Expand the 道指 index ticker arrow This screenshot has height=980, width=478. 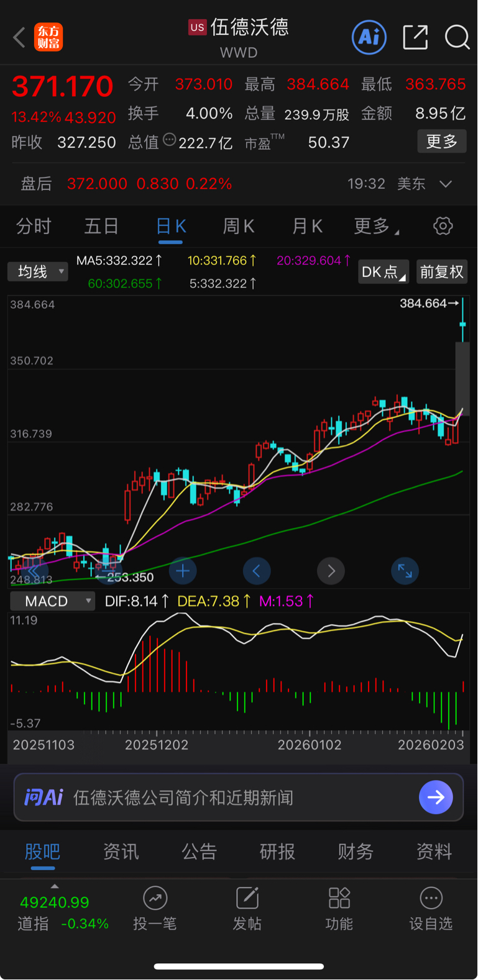click(55, 886)
